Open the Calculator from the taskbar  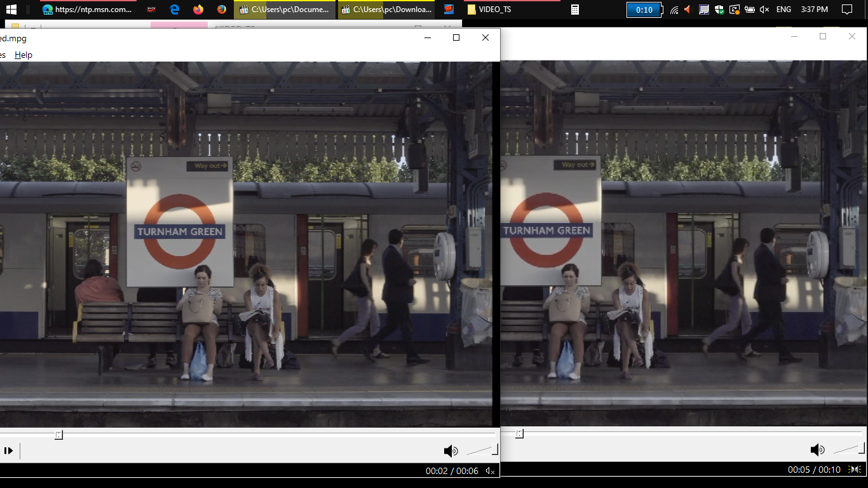pos(575,10)
